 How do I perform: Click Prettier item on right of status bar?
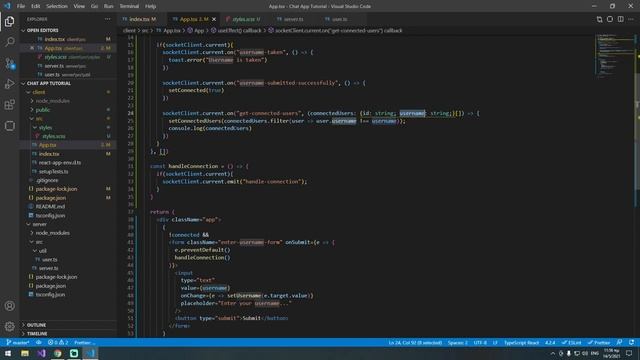click(x=599, y=342)
